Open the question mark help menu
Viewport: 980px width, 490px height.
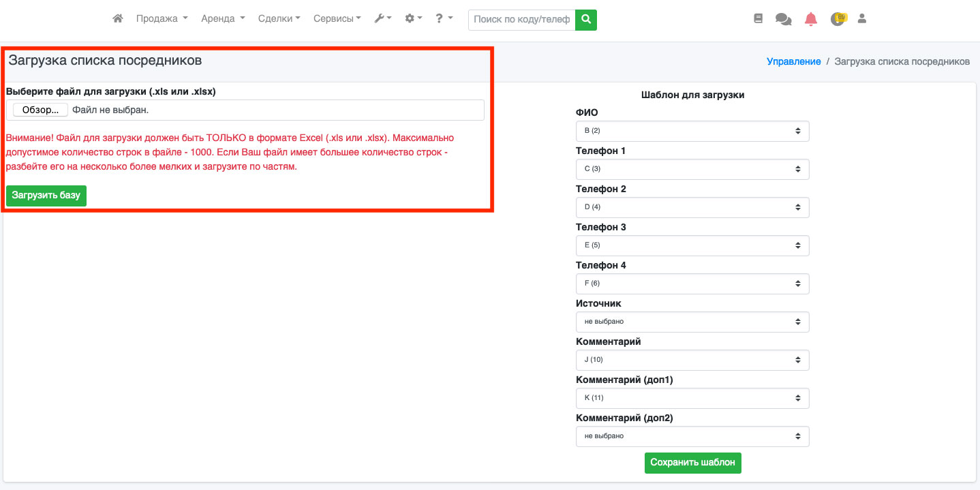click(x=444, y=19)
